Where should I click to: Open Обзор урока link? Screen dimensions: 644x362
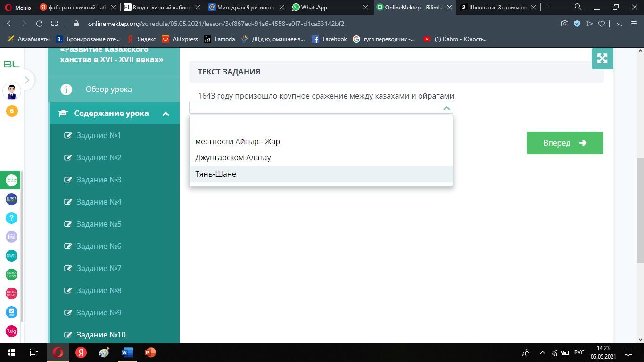coord(108,89)
